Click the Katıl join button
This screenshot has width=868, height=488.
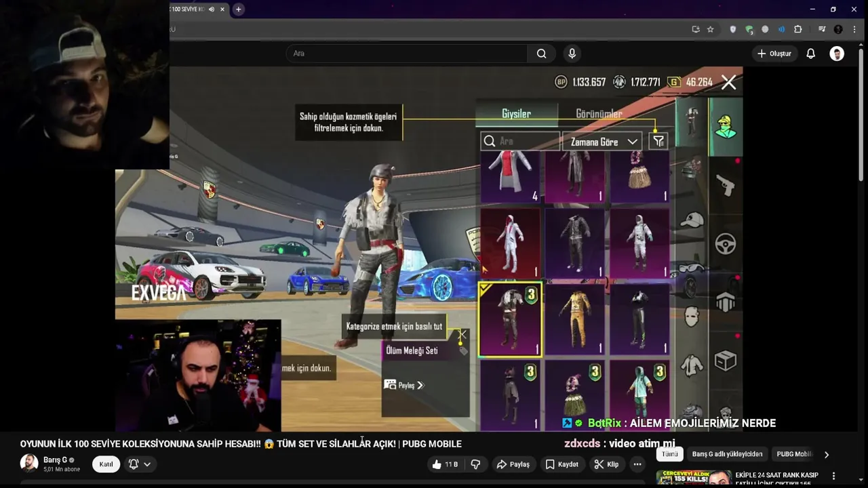pyautogui.click(x=106, y=464)
